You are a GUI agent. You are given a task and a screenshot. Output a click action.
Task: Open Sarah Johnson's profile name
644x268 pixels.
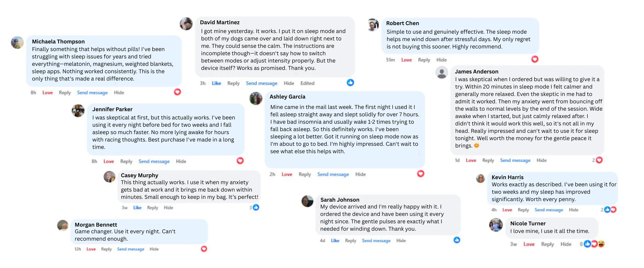pos(340,199)
